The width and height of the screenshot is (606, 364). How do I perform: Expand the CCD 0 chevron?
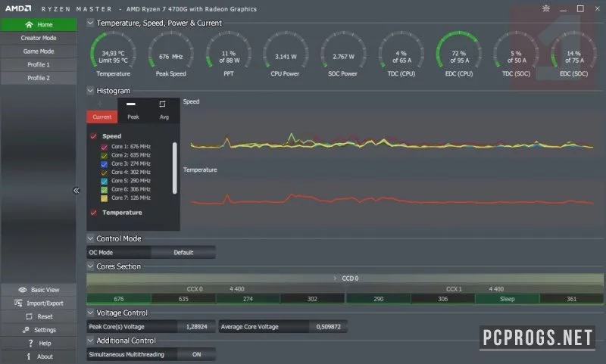(x=335, y=278)
